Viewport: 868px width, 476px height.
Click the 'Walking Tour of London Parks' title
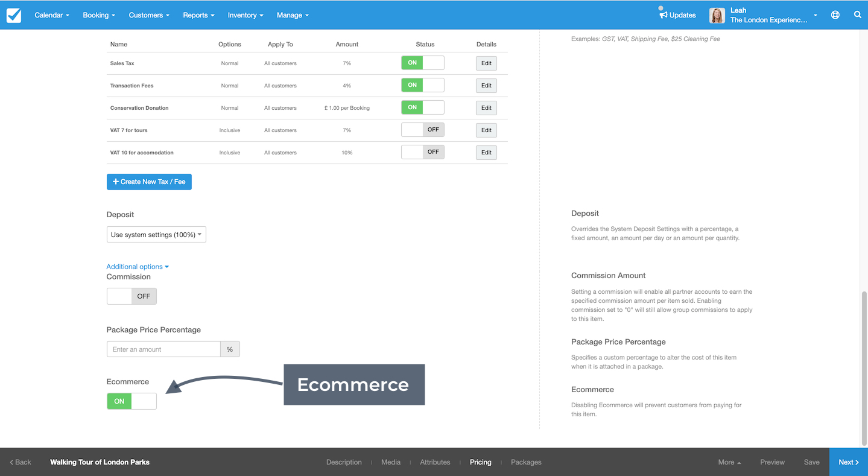(100, 462)
